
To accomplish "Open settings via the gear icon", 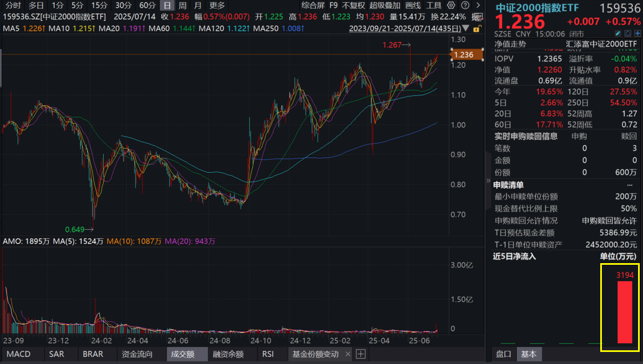I will [451, 5].
